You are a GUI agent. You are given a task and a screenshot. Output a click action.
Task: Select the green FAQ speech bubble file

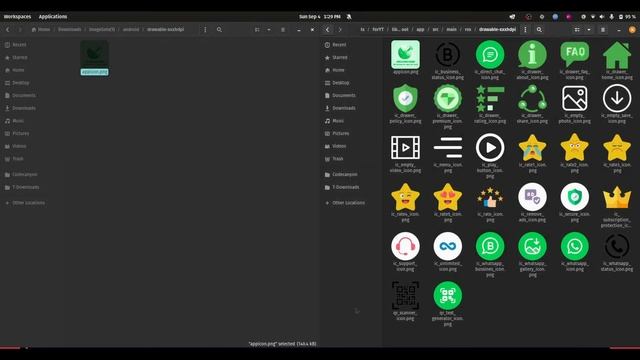pyautogui.click(x=575, y=55)
